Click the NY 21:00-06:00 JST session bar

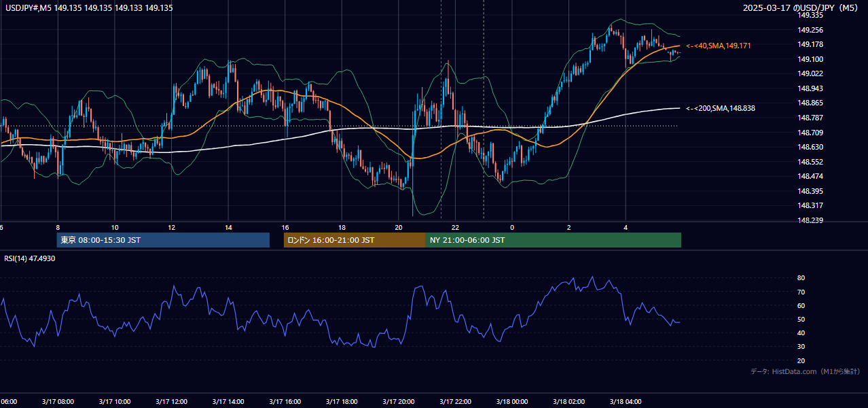click(x=554, y=240)
